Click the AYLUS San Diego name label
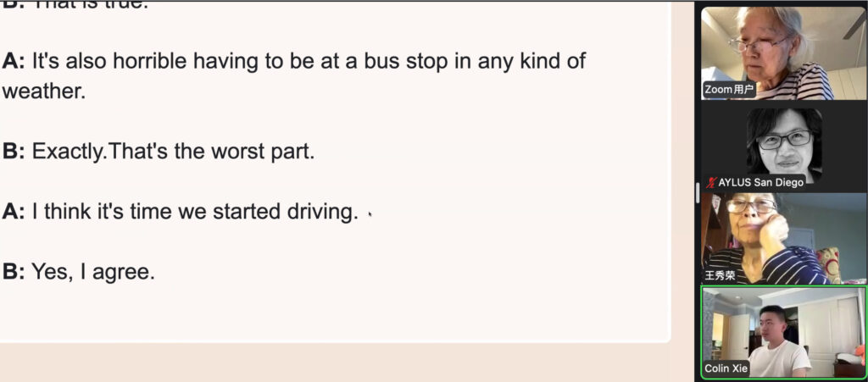868x382 pixels. coord(760,182)
